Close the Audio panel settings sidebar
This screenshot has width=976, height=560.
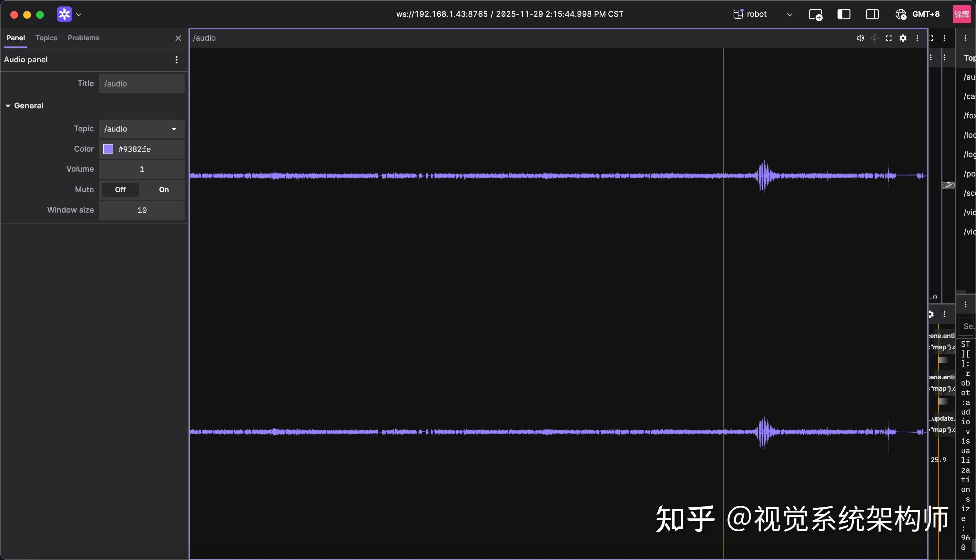point(178,38)
